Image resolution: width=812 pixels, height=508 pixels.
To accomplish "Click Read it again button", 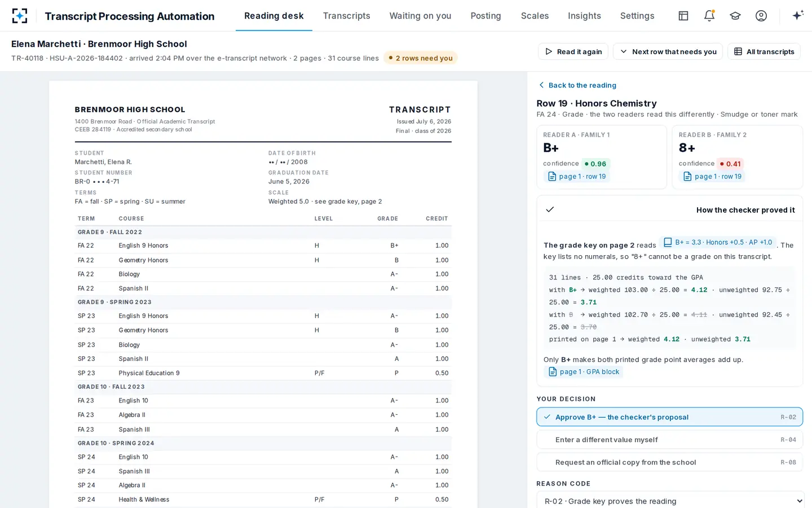I will pyautogui.click(x=573, y=51).
